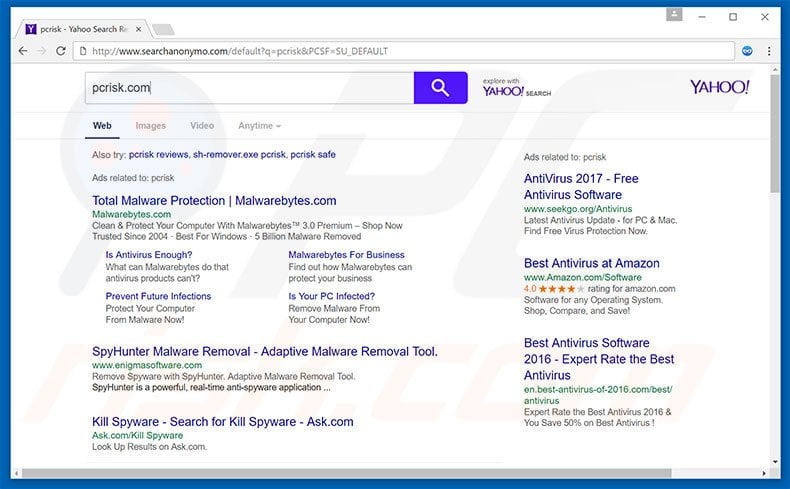Image resolution: width=790 pixels, height=489 pixels.
Task: Open AntiVirus 2017 Free Antivirus Software ad
Action: 581,186
